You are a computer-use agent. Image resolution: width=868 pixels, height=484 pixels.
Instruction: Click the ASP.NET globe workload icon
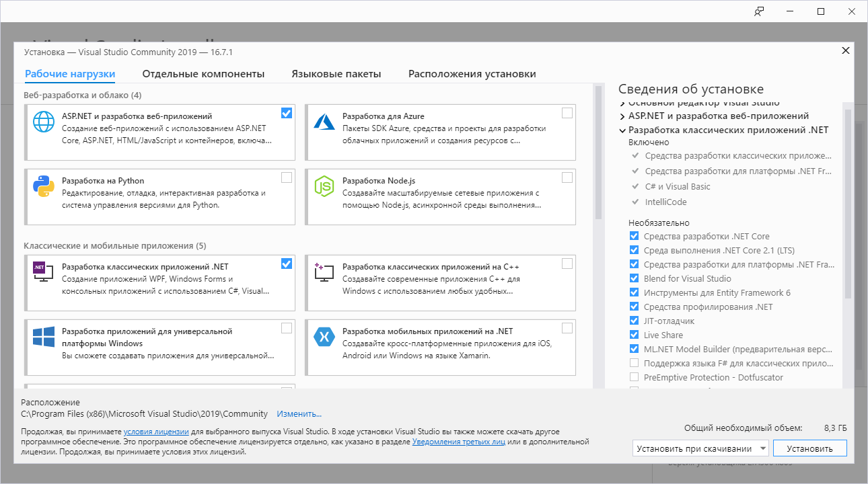pyautogui.click(x=44, y=122)
